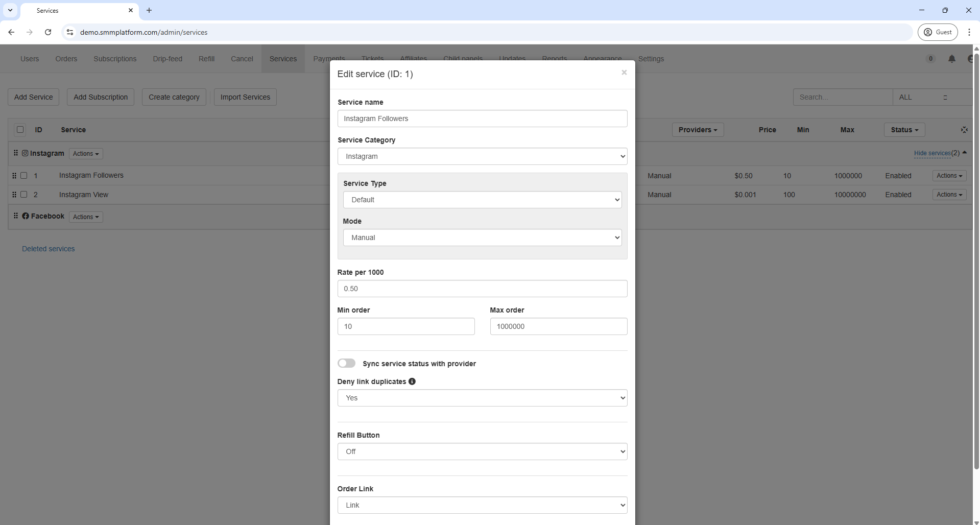Click the browser reload icon

pyautogui.click(x=48, y=32)
